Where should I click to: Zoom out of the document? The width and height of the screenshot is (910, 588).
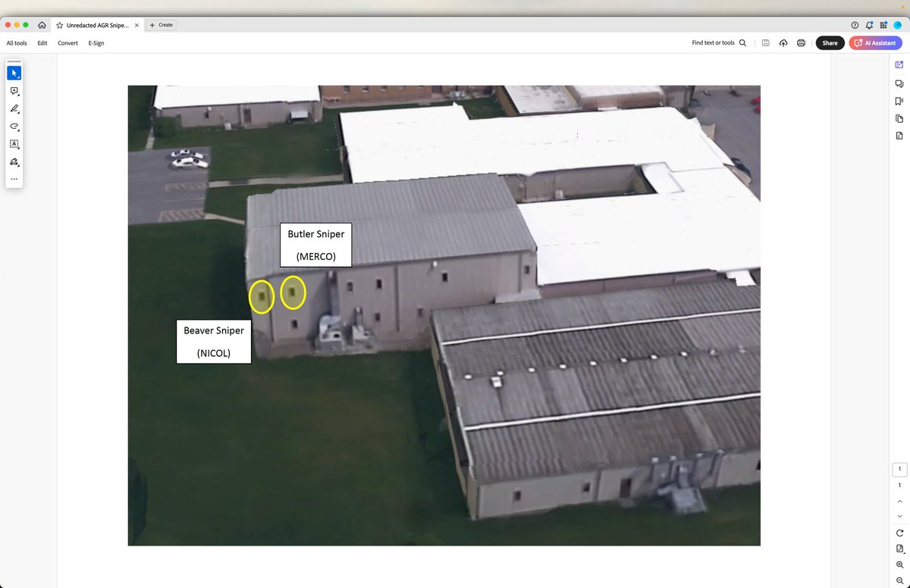tap(899, 580)
